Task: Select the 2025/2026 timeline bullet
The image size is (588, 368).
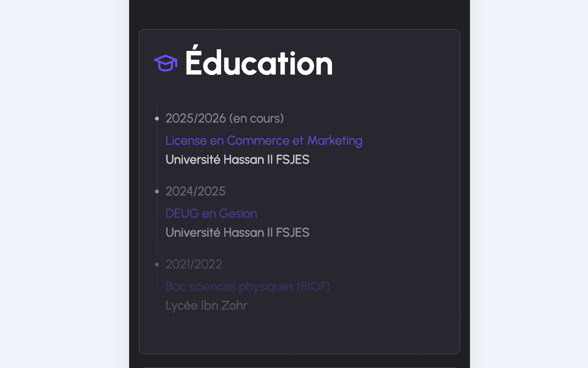Action: click(157, 119)
